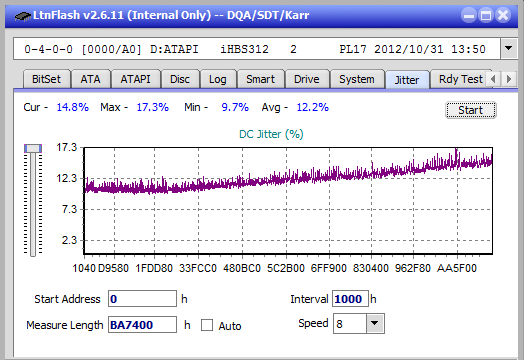Enable the Auto checkbox
Image resolution: width=524 pixels, height=360 pixels.
point(207,325)
